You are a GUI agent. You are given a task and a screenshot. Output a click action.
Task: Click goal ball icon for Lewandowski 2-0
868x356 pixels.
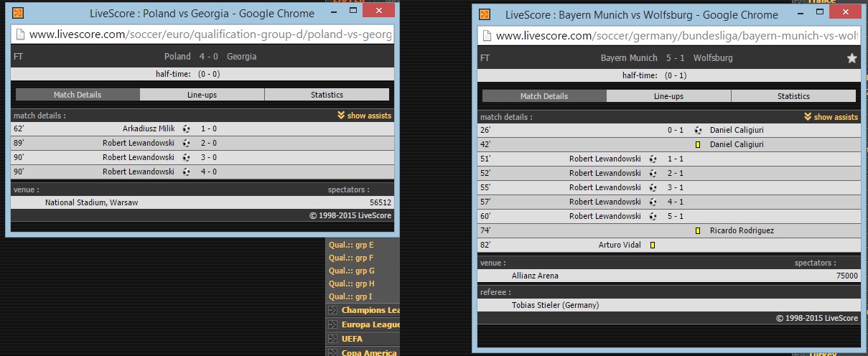(187, 143)
